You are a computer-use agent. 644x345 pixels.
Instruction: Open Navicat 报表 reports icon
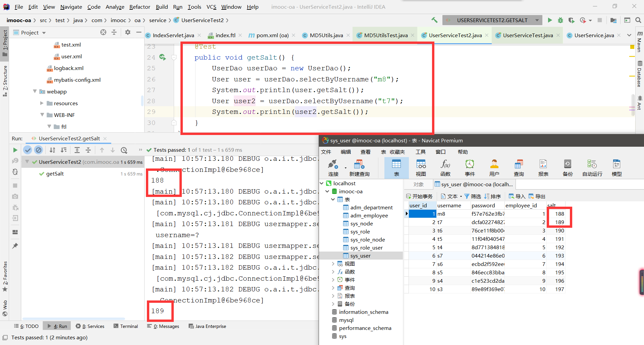click(543, 168)
